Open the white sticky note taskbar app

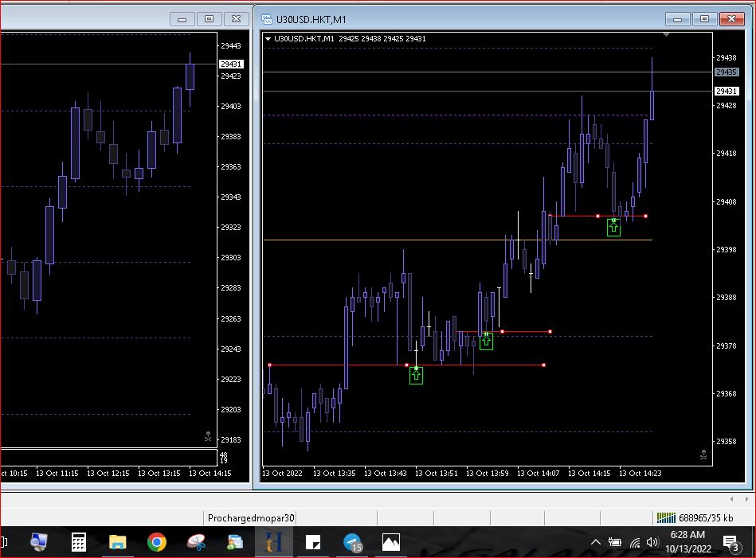(x=313, y=542)
